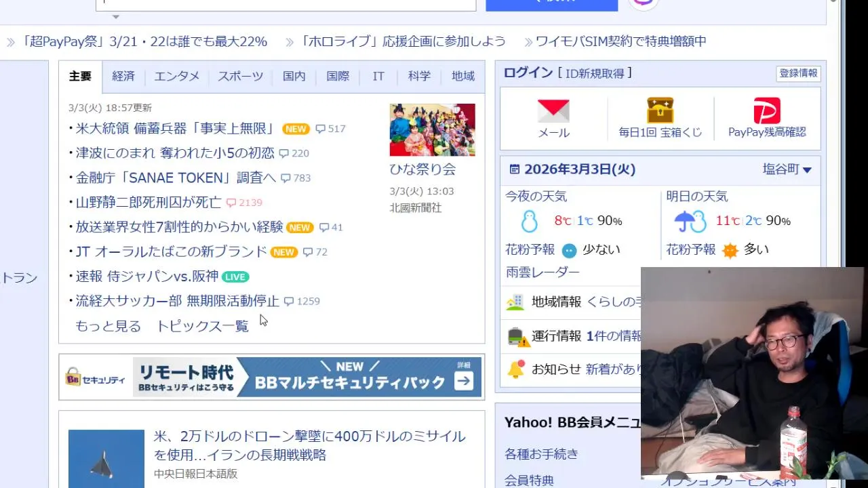
Task: Click the page's vertical scrollbar
Action: click(833, 244)
